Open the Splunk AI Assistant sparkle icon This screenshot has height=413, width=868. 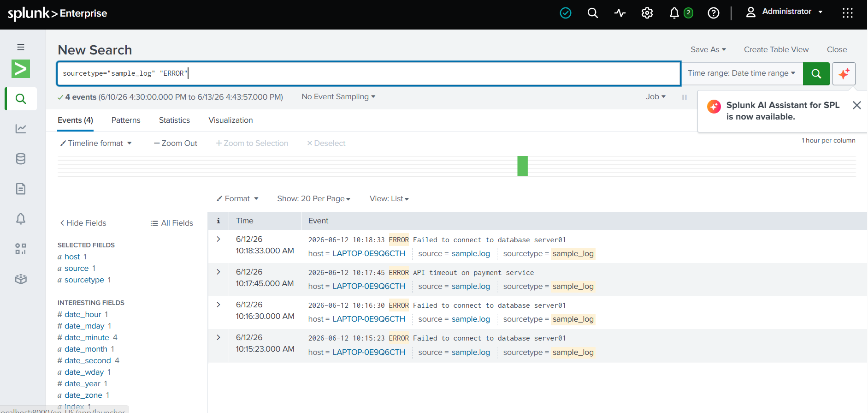[844, 74]
